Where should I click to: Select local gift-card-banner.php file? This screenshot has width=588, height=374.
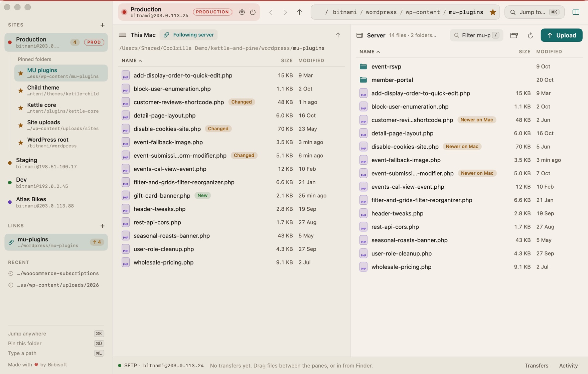(231, 196)
